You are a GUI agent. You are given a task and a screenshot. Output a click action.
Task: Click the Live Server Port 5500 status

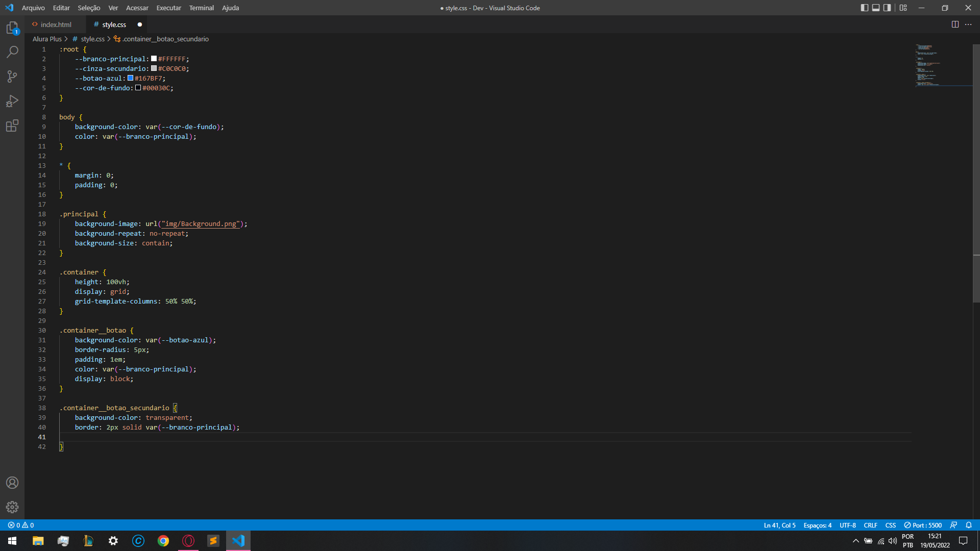tap(923, 525)
